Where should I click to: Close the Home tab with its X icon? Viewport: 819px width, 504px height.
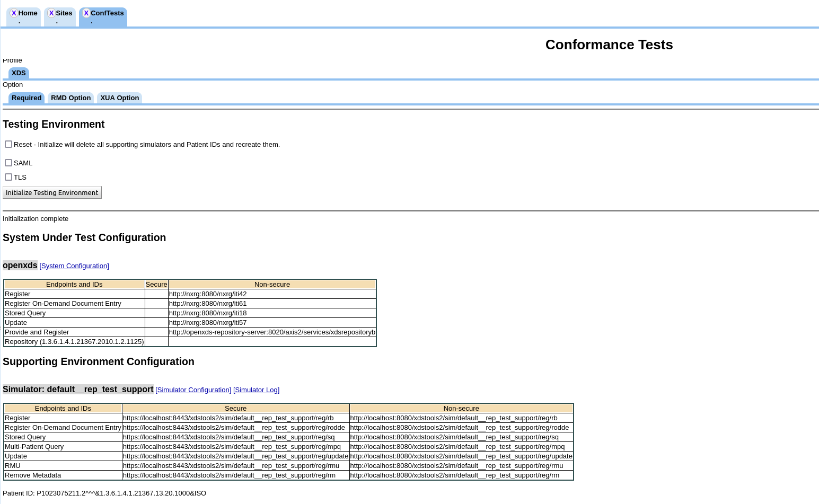click(x=14, y=13)
